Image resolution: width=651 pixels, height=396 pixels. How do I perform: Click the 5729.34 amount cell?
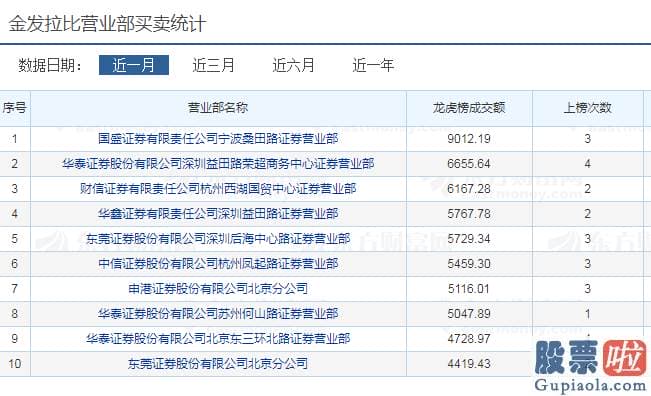point(469,239)
